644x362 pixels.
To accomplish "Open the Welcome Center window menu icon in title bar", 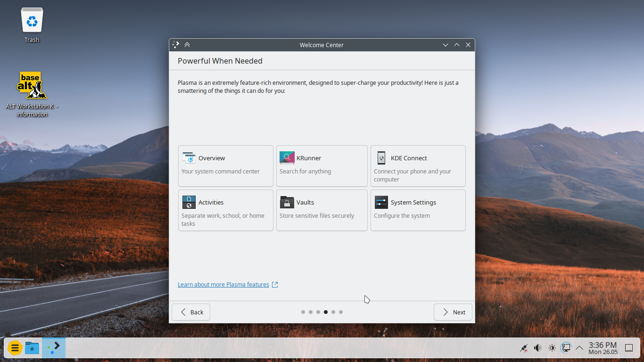I will 176,45.
